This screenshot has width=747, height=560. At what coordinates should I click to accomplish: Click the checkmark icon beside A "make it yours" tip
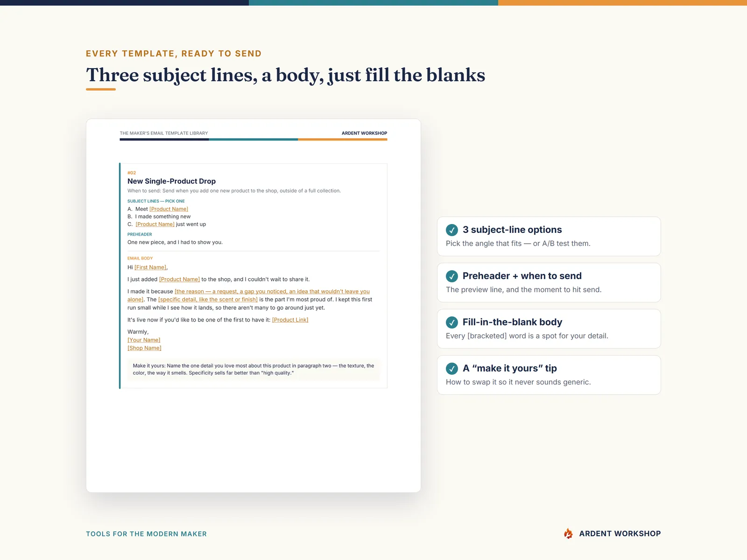[x=452, y=368]
